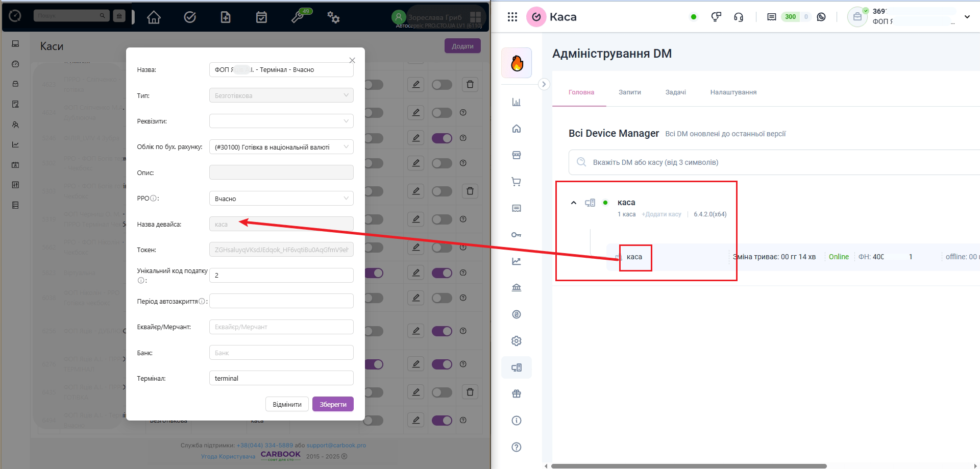Expand the Облік по бух. рахунку dropdown
Image resolution: width=980 pixels, height=469 pixels.
281,147
